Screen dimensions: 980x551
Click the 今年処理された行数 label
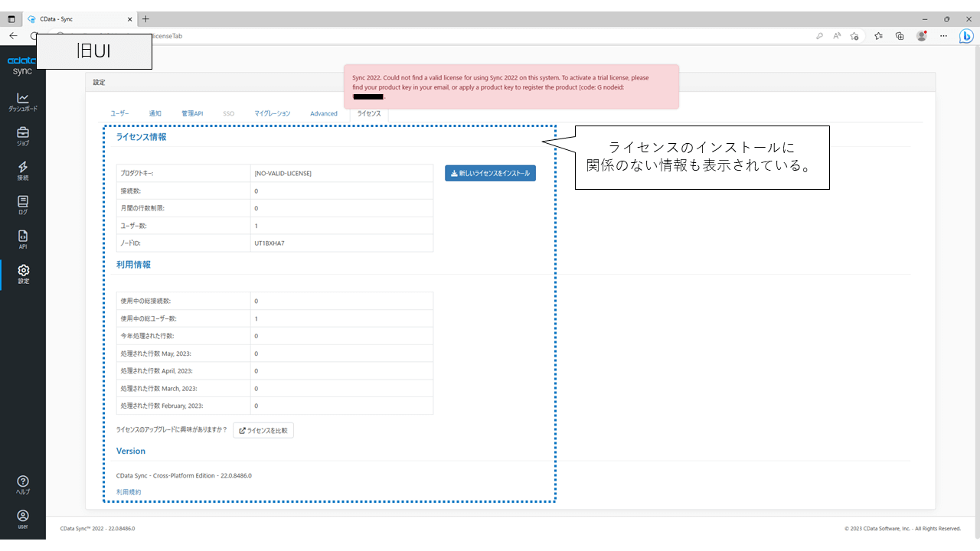[147, 336]
